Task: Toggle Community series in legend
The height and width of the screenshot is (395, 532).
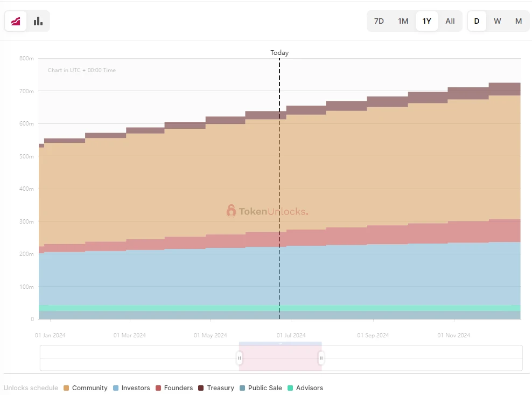Action: coord(85,388)
